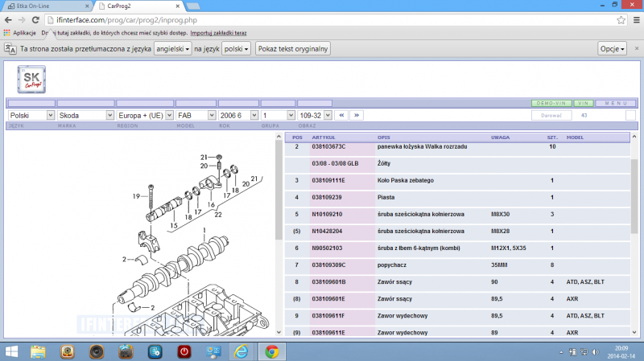
Task: Go to next diagram with » button
Action: [357, 115]
